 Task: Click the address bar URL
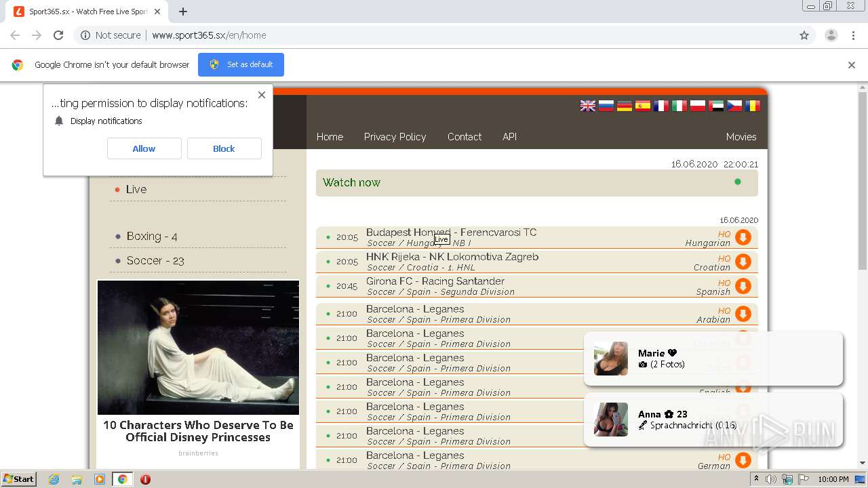point(209,35)
